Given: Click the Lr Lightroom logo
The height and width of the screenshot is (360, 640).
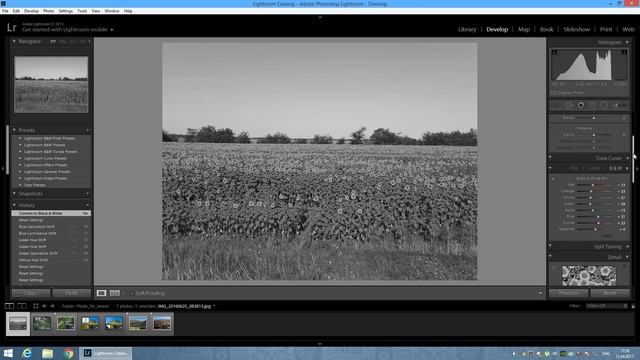Looking at the screenshot, I should click(12, 28).
